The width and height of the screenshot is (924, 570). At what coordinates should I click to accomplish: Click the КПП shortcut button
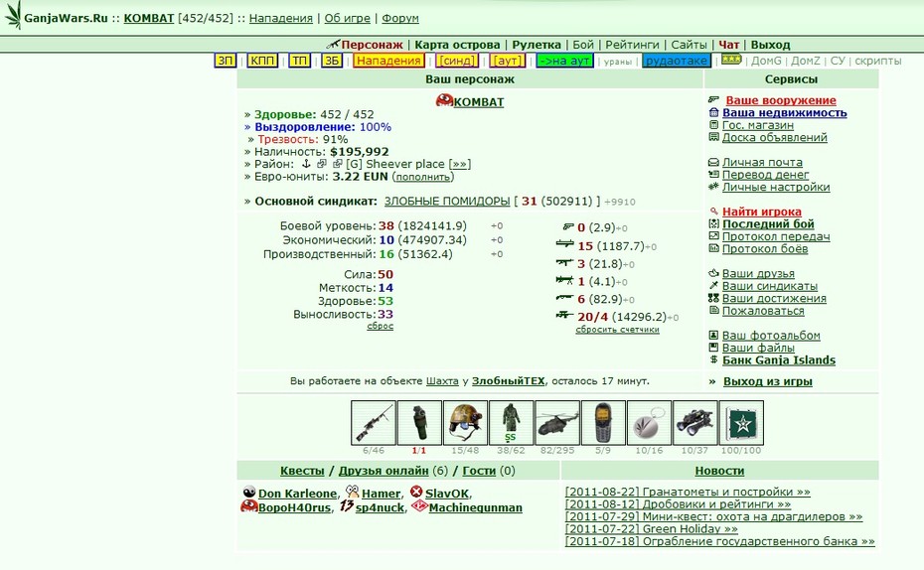point(262,60)
